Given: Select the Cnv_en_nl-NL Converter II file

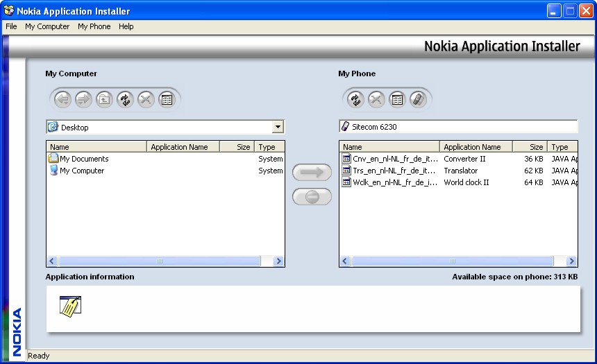Looking at the screenshot, I should [x=458, y=159].
